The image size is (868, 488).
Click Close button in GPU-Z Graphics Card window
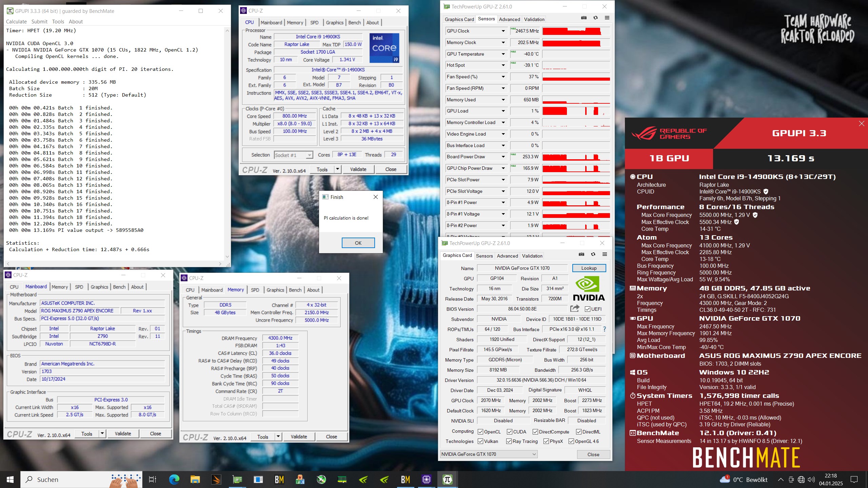point(593,454)
